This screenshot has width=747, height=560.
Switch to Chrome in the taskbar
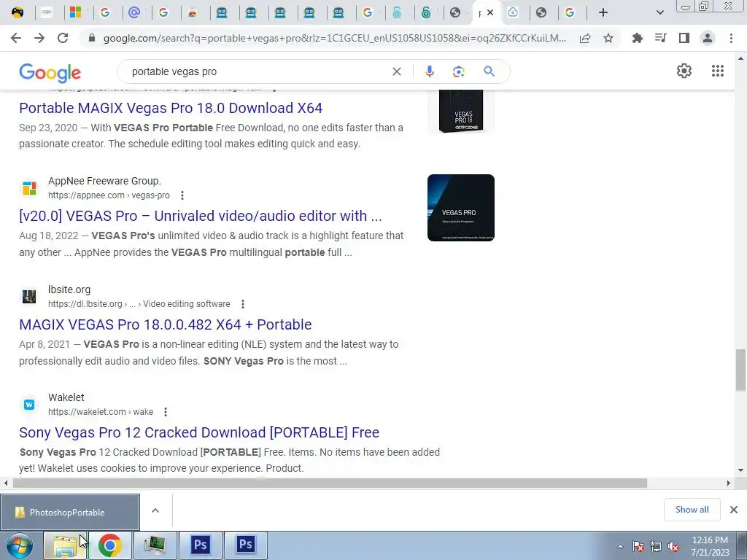click(x=109, y=545)
